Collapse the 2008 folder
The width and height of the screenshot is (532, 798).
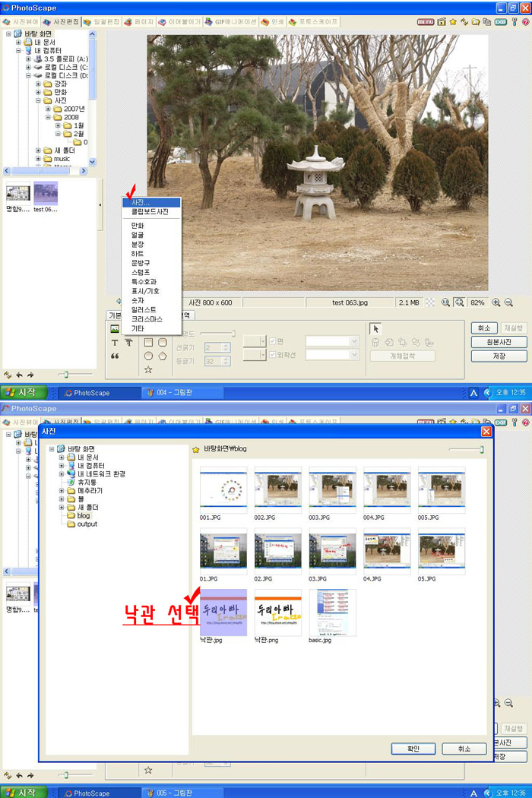pyautogui.click(x=49, y=117)
